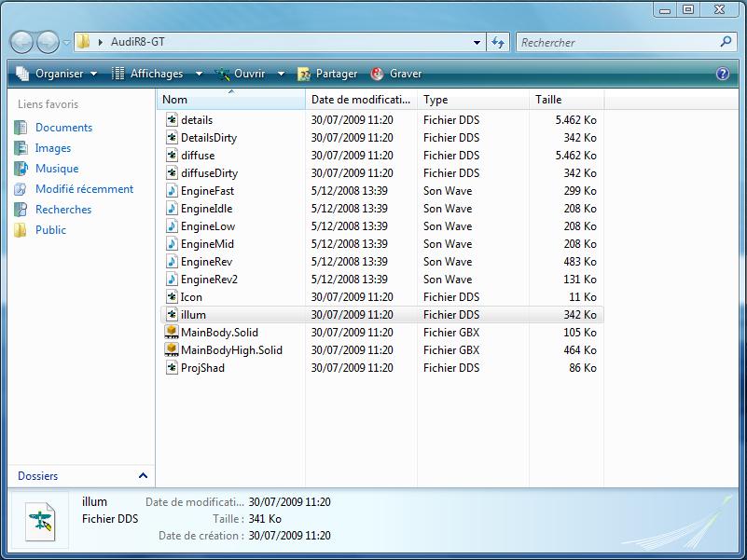Expand the Dossiers folder pane
This screenshot has width=747, height=560.
tap(143, 476)
